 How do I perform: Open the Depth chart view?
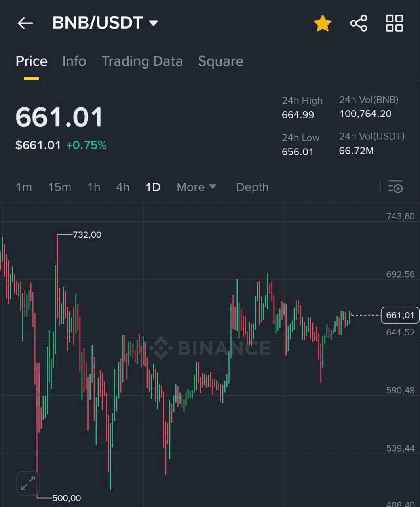coord(252,187)
